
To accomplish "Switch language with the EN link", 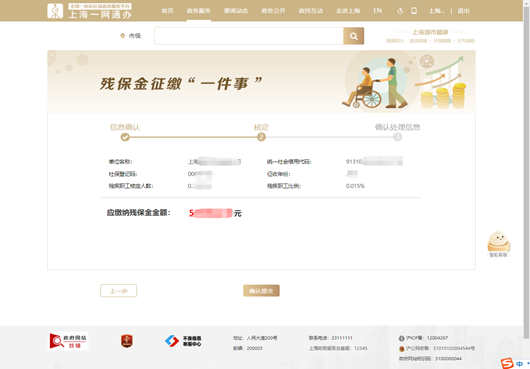I will pyautogui.click(x=378, y=11).
